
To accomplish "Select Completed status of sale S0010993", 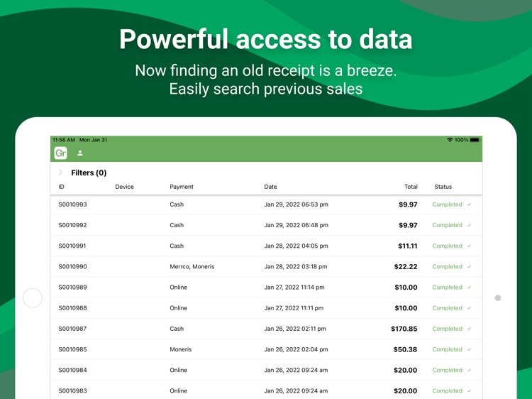I will click(447, 204).
